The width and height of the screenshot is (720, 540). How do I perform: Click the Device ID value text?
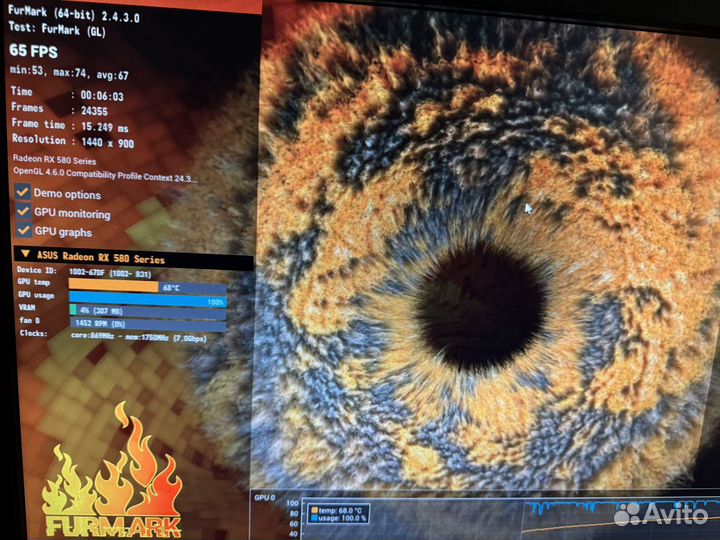point(110,271)
